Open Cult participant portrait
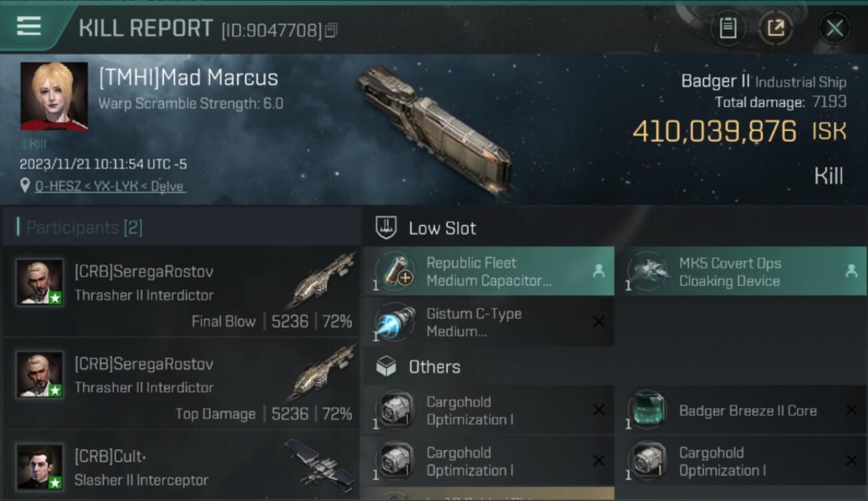The image size is (868, 501). (40, 467)
